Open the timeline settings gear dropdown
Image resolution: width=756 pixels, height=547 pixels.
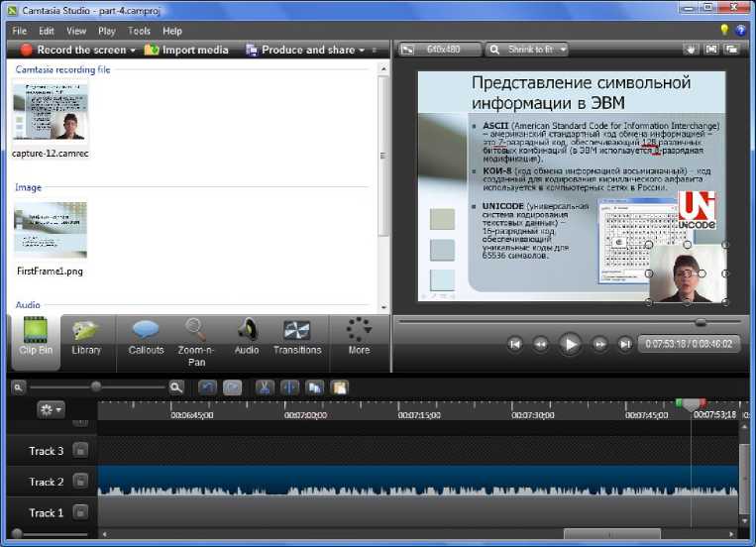tap(50, 408)
